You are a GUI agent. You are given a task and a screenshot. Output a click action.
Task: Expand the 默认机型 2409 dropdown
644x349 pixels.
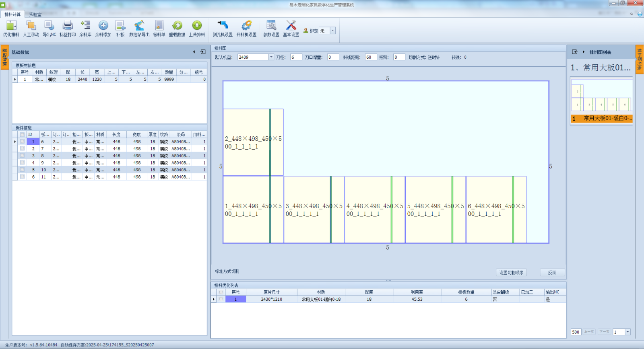click(271, 57)
